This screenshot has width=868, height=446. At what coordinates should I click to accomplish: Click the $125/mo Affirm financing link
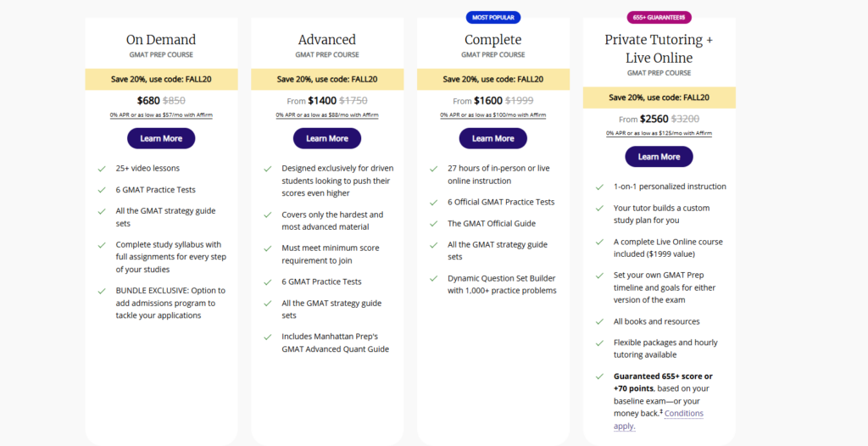click(659, 133)
